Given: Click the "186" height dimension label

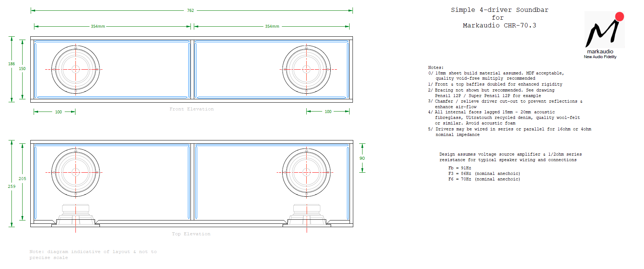Looking at the screenshot, I should [11, 64].
